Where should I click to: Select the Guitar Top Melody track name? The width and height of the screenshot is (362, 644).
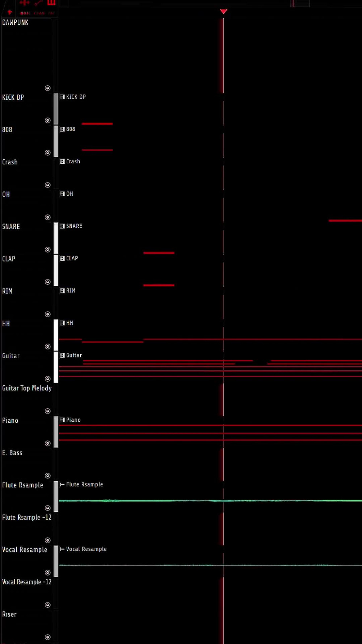pos(27,388)
